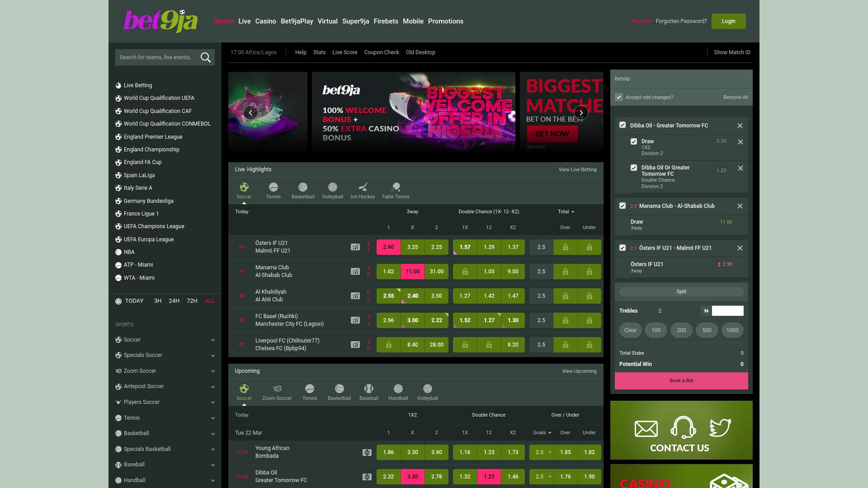
Task: Open the bet9ja logo home link
Action: click(160, 21)
